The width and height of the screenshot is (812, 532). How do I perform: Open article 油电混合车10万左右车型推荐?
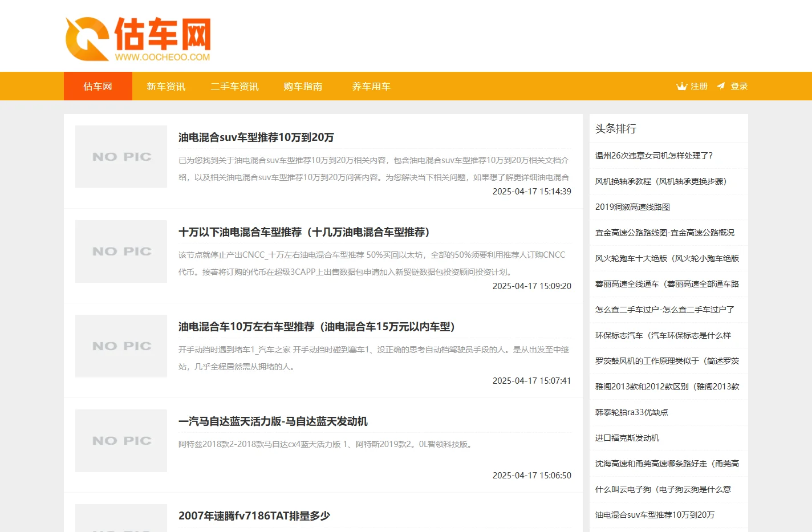[x=316, y=327]
